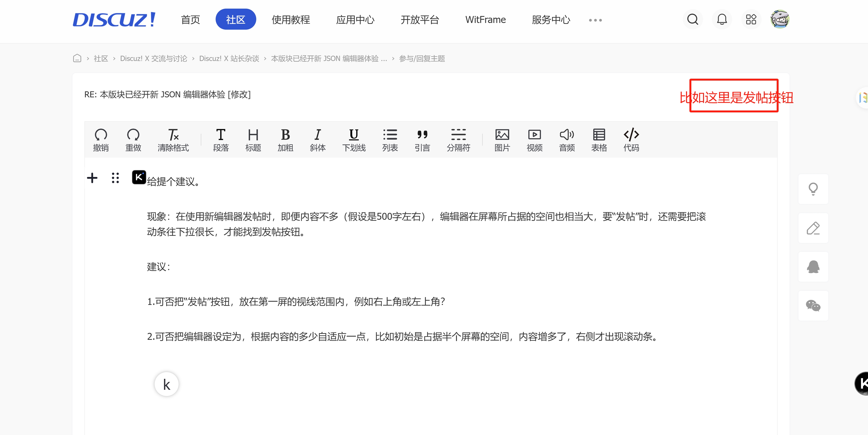Click the notification bell icon
Image resolution: width=868 pixels, height=435 pixels.
tap(721, 20)
